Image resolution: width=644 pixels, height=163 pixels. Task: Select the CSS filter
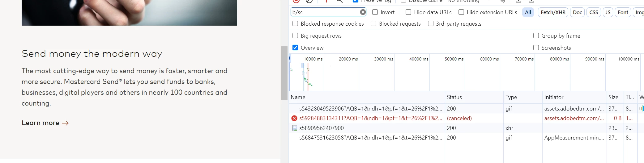click(594, 12)
